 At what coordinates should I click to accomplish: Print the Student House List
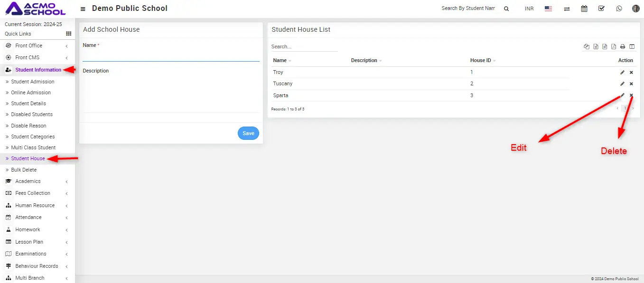coord(623,46)
